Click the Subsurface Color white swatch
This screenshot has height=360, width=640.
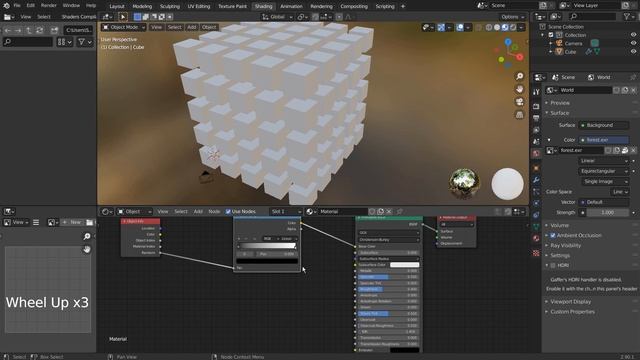pyautogui.click(x=404, y=265)
